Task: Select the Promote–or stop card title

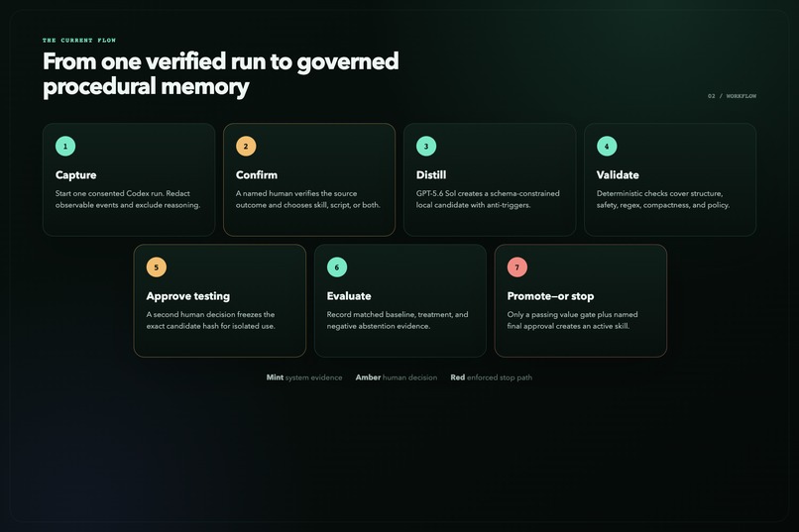Action: pos(550,296)
